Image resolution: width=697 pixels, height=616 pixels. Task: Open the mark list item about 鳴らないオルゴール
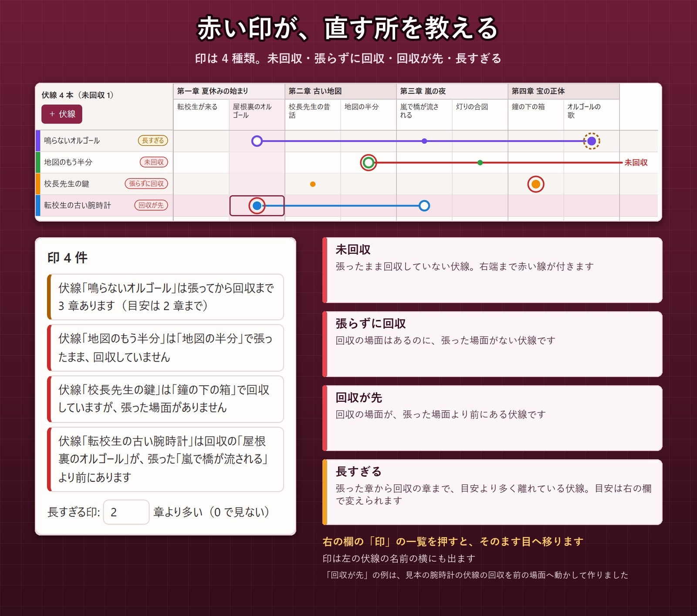[166, 297]
